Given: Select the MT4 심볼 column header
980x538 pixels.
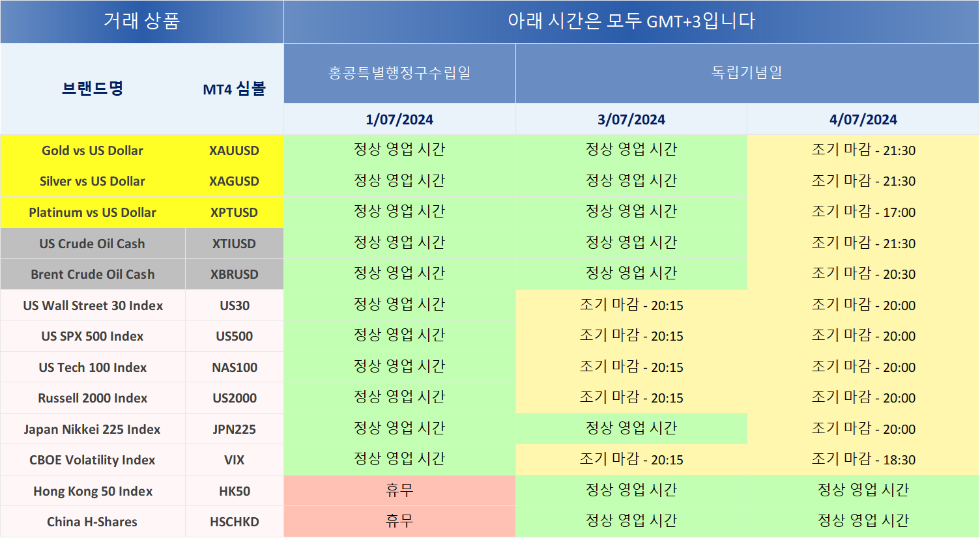Looking at the screenshot, I should pos(234,89).
